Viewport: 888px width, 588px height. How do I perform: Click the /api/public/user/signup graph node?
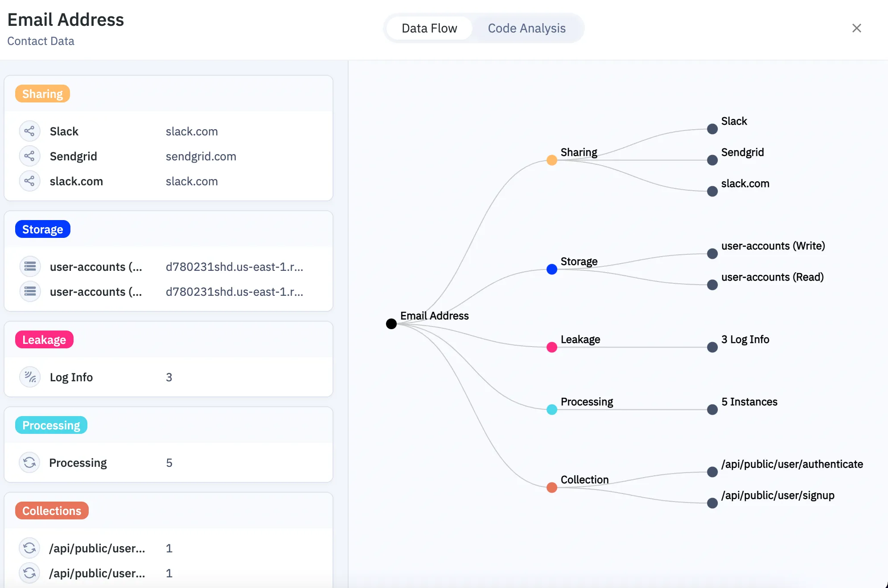712,503
